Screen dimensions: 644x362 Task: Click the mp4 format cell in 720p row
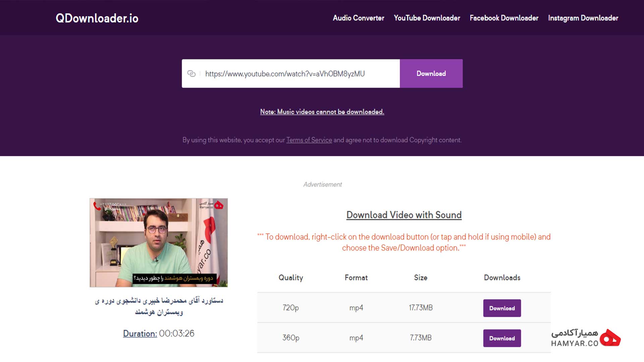[356, 308]
